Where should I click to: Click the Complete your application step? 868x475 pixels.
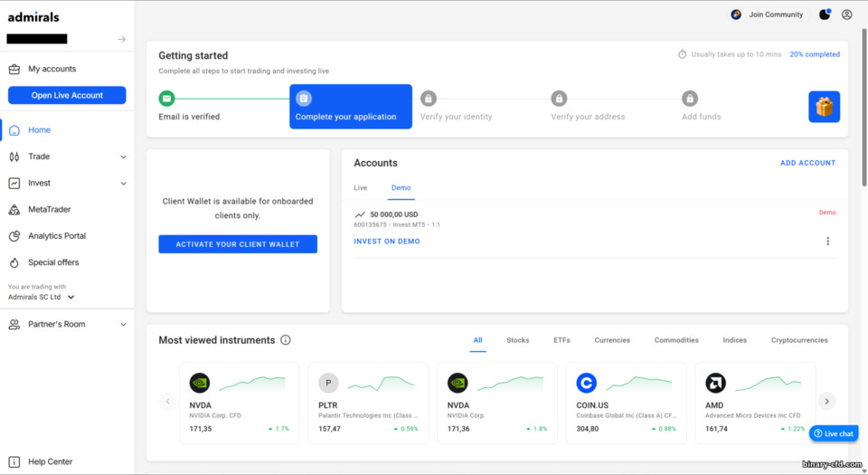click(351, 107)
